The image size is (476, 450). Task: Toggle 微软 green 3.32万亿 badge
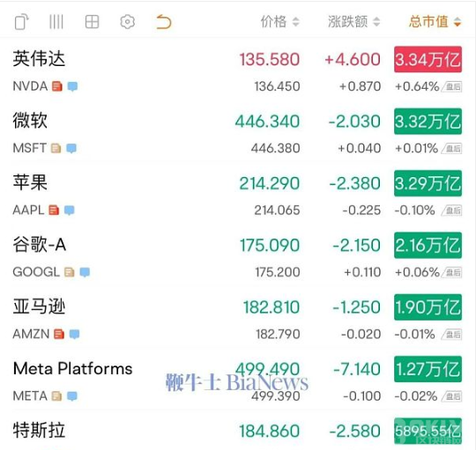(x=428, y=122)
